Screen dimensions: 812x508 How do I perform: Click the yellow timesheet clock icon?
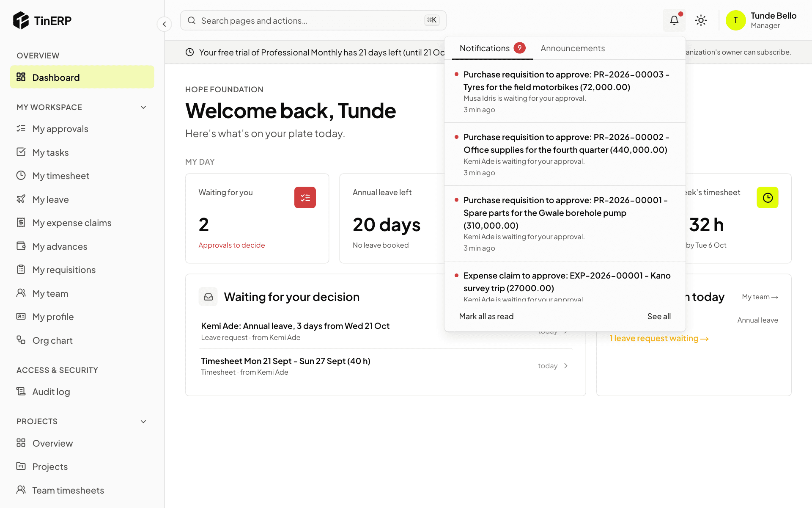[x=768, y=197]
